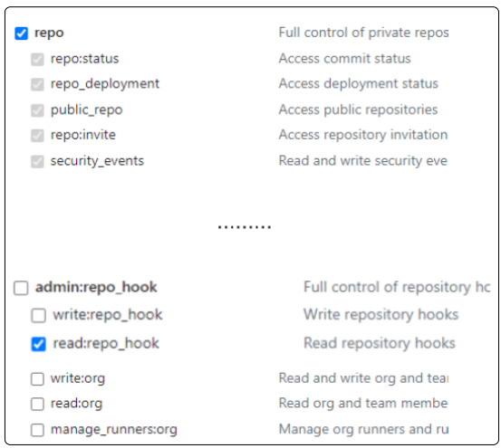Toggle the security_events checkbox
This screenshot has width=501, height=448.
tap(37, 161)
